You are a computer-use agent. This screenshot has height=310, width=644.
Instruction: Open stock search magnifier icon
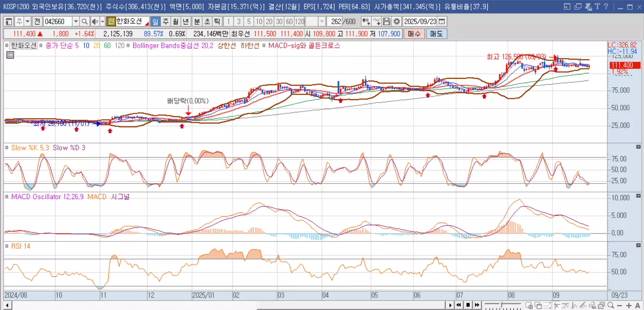(x=84, y=22)
